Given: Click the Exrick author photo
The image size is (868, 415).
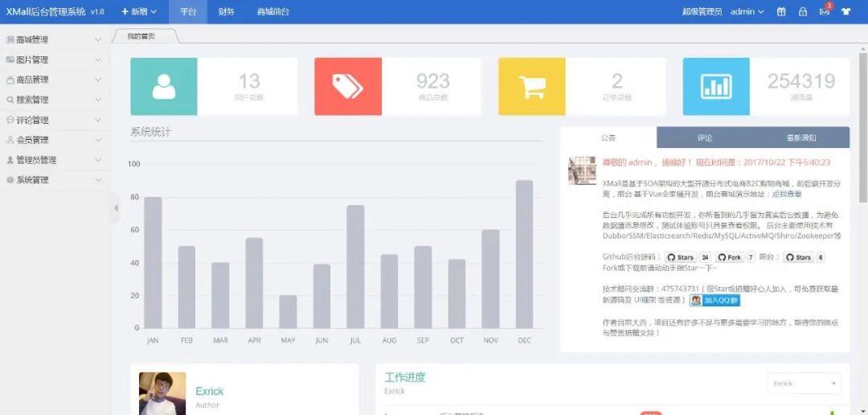Looking at the screenshot, I should point(162,393).
